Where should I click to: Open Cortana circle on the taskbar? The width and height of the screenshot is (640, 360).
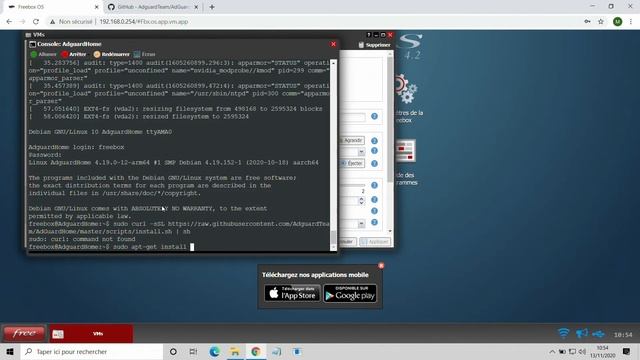coord(173,352)
